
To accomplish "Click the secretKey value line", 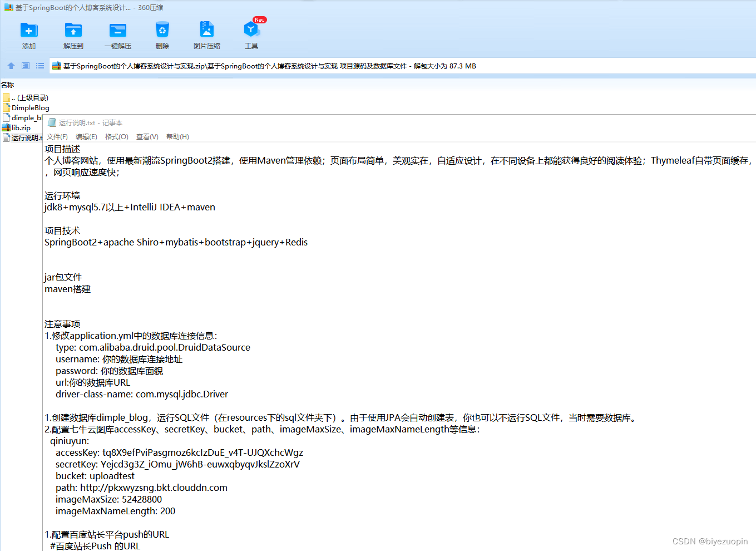I will click(177, 465).
